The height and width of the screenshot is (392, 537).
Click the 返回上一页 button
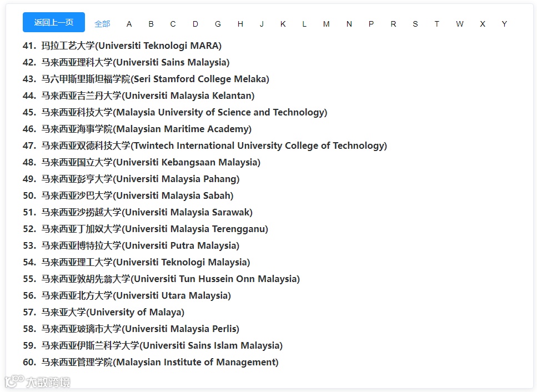(x=54, y=22)
